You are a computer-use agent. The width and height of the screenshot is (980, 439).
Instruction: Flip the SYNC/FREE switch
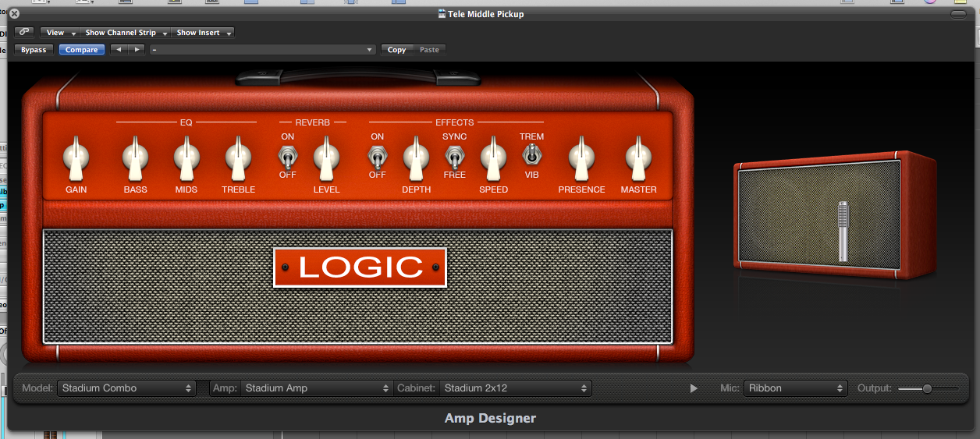454,156
